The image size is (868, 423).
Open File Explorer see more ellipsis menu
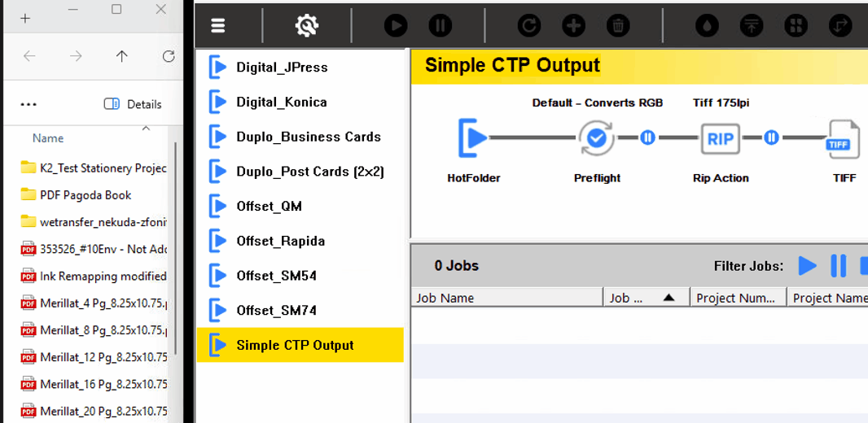coord(28,104)
